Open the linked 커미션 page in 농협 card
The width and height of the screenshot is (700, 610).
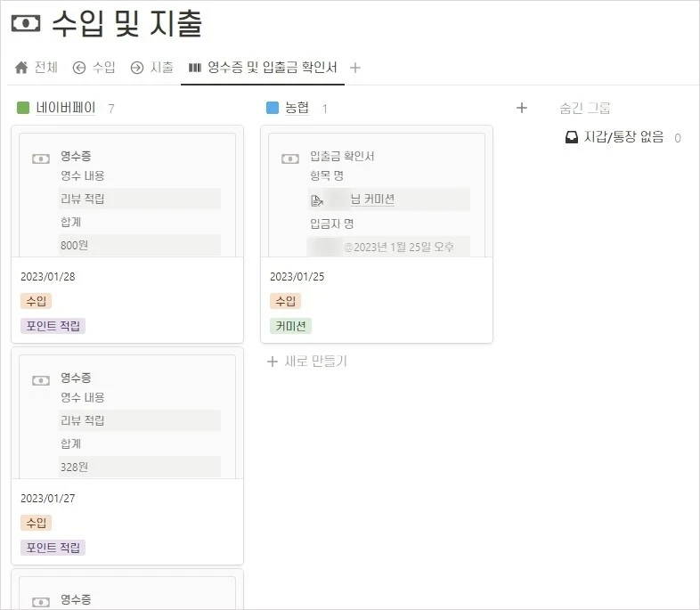[x=372, y=199]
